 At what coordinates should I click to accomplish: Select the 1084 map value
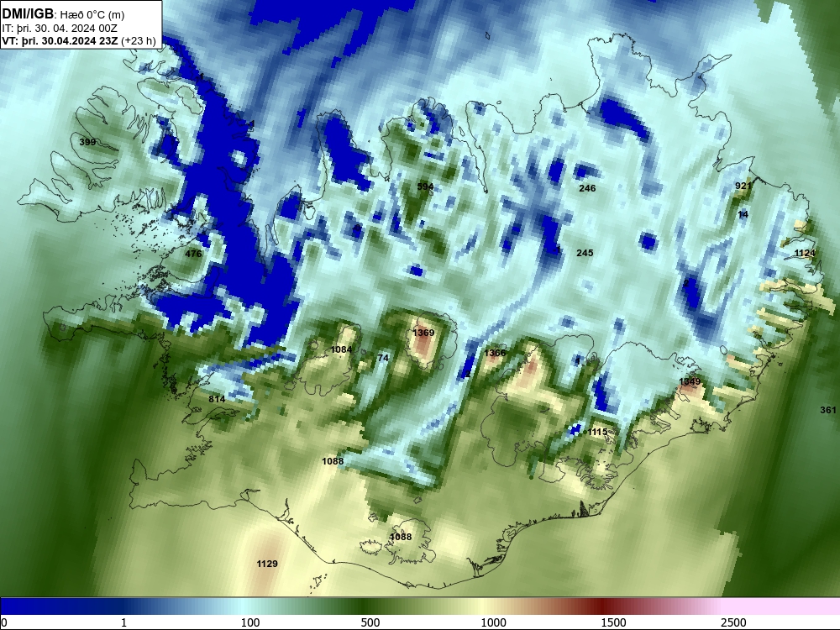coord(341,349)
